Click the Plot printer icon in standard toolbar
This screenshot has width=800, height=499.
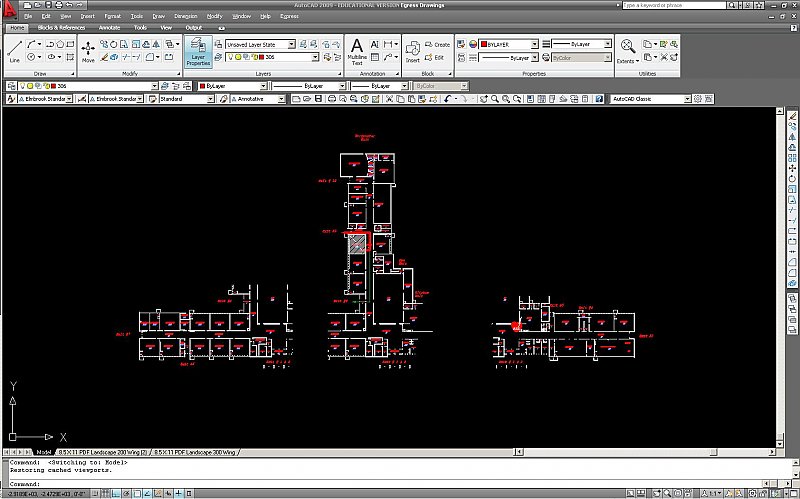click(332, 98)
